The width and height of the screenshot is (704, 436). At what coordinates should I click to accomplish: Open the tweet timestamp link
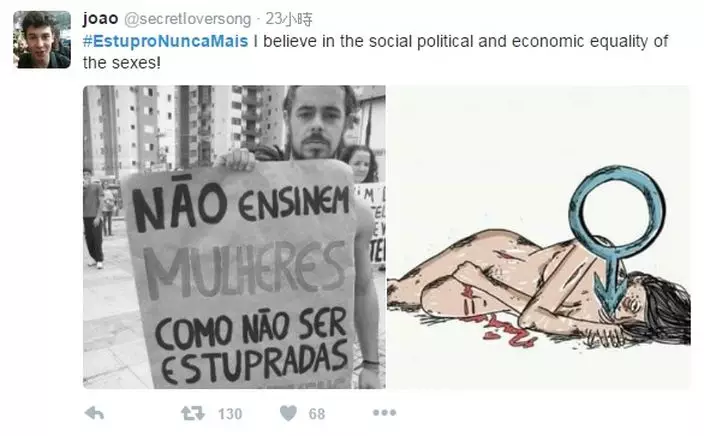click(x=289, y=19)
